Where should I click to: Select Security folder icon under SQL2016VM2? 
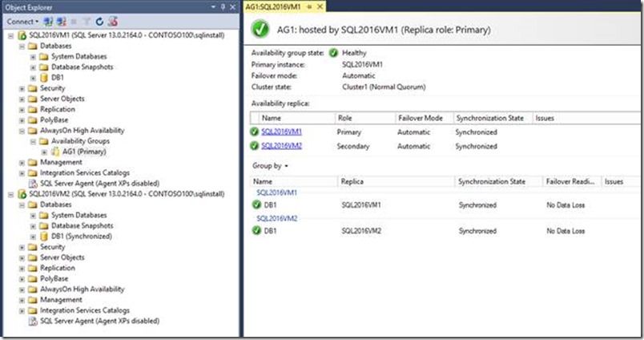[x=33, y=247]
